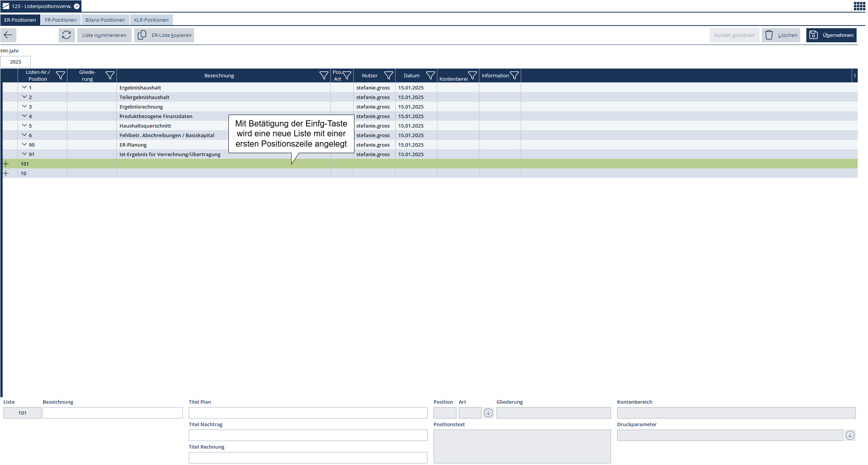Image resolution: width=868 pixels, height=465 pixels.
Task: Click into the Titel Plan field
Action: click(308, 413)
